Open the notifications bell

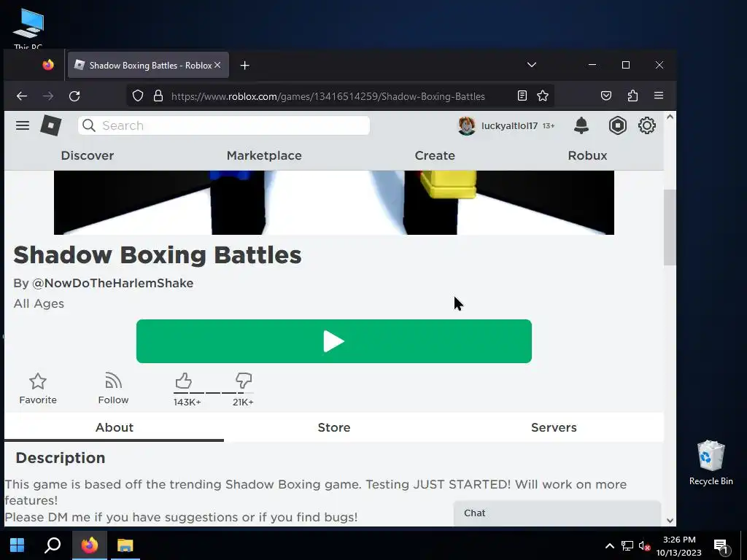(x=581, y=125)
